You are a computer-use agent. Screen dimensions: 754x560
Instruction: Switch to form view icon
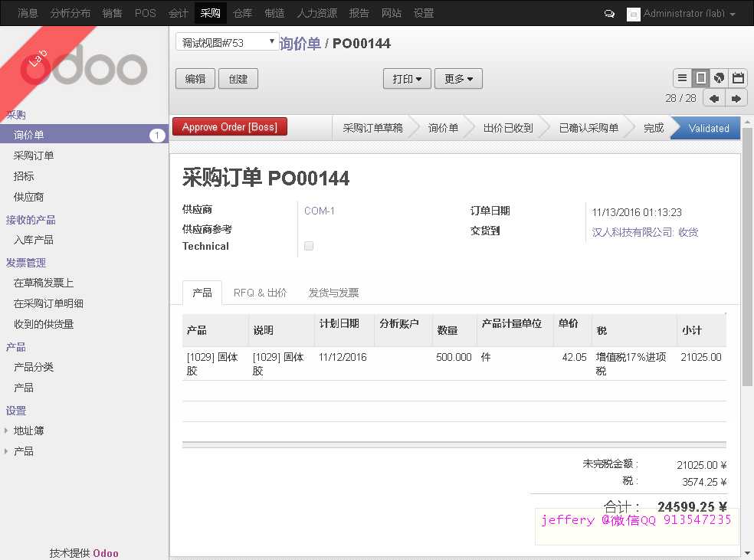coord(700,78)
